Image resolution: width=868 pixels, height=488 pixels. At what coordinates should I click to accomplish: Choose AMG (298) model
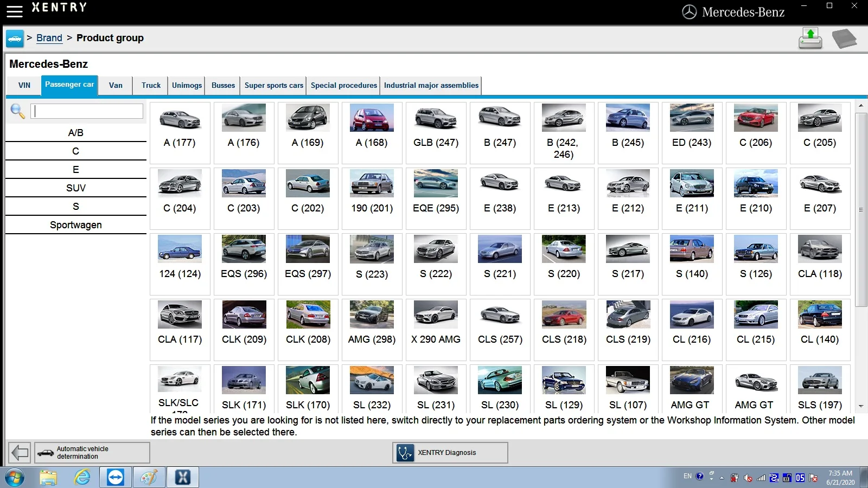click(372, 330)
